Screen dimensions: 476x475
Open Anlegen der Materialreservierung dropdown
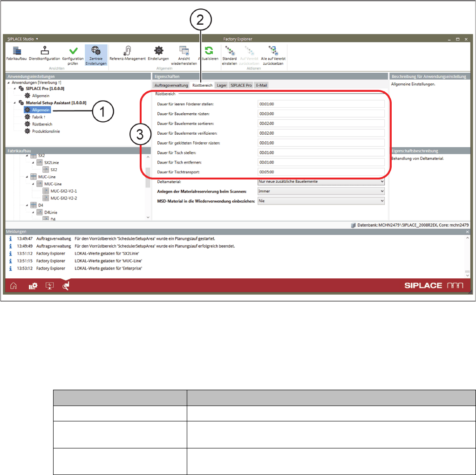click(321, 191)
